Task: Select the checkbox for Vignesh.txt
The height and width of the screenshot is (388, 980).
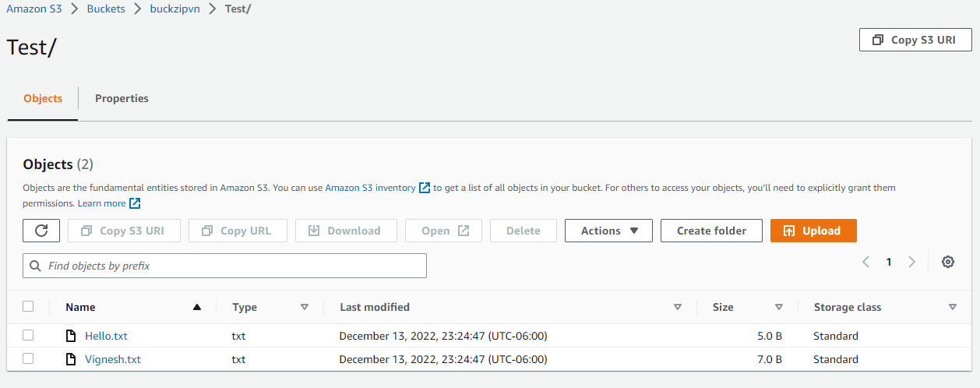Action: pyautogui.click(x=29, y=358)
